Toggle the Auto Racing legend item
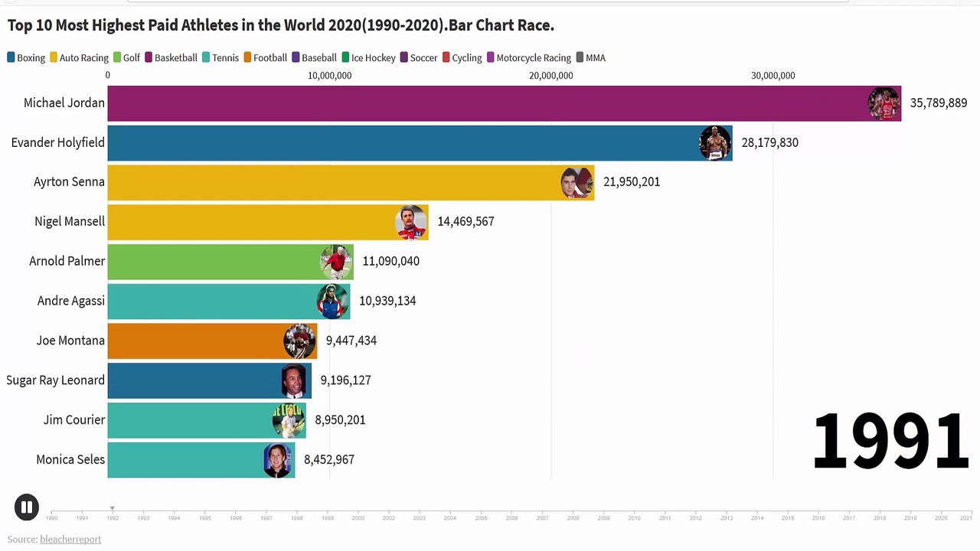This screenshot has height=551, width=980. coord(79,57)
